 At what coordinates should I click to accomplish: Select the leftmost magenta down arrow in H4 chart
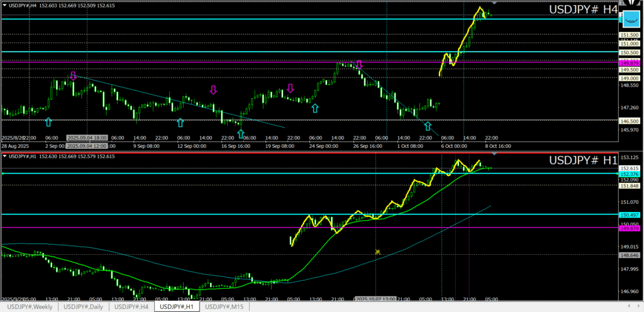tap(73, 76)
